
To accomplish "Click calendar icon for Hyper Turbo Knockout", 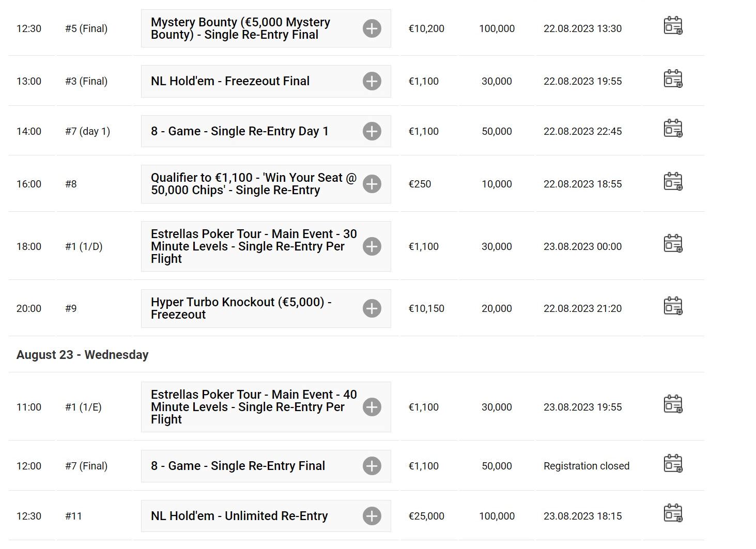I will coord(673,306).
